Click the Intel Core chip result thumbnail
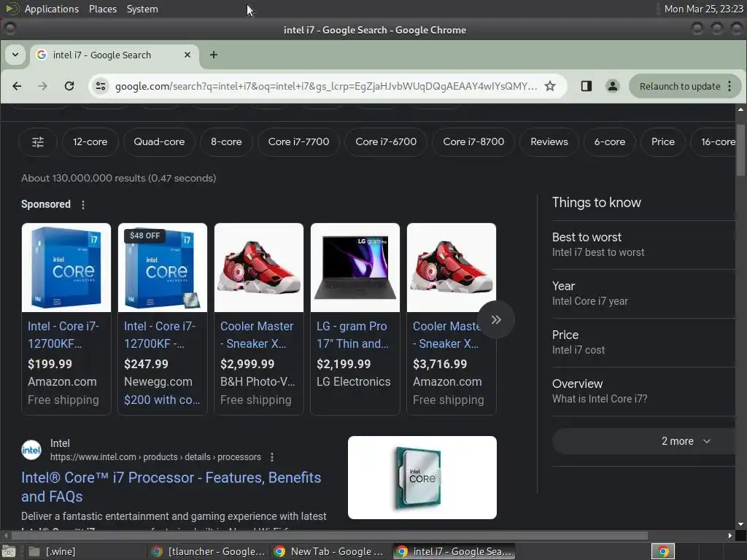Image resolution: width=747 pixels, height=560 pixels. (422, 478)
